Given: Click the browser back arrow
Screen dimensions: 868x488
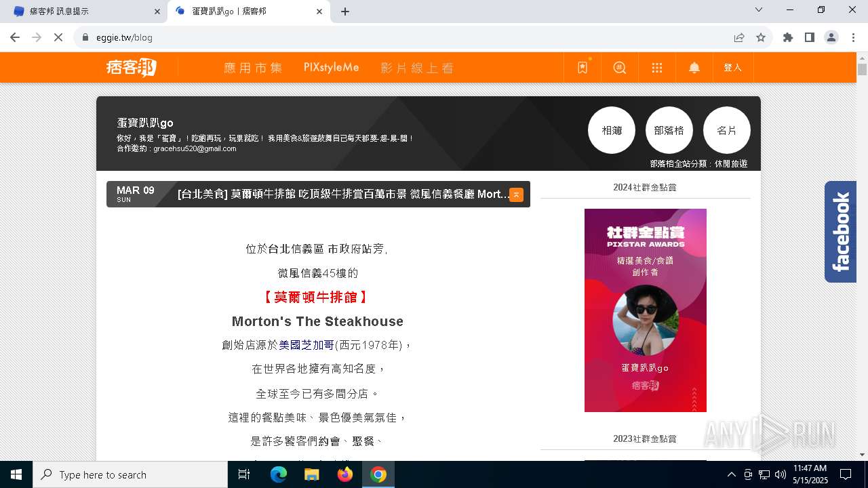Looking at the screenshot, I should (15, 37).
